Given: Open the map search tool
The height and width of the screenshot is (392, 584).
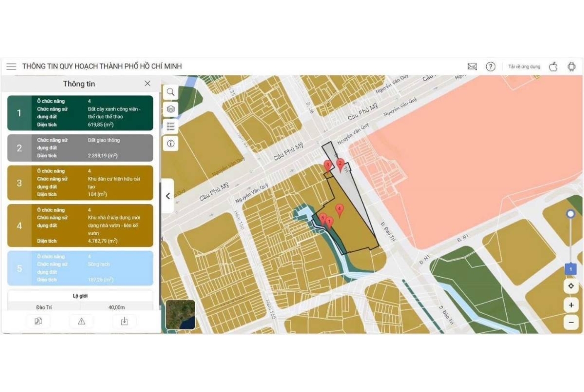Looking at the screenshot, I should point(171,92).
